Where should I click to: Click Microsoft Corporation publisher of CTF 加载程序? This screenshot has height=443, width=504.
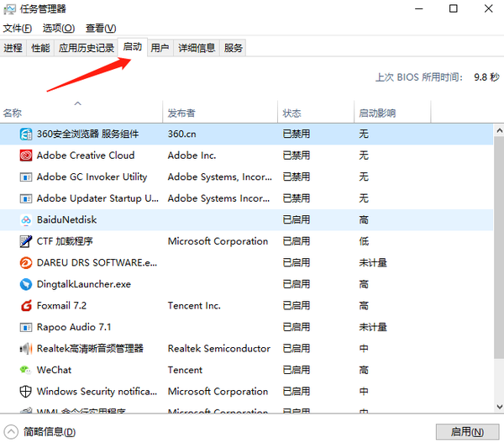click(218, 241)
